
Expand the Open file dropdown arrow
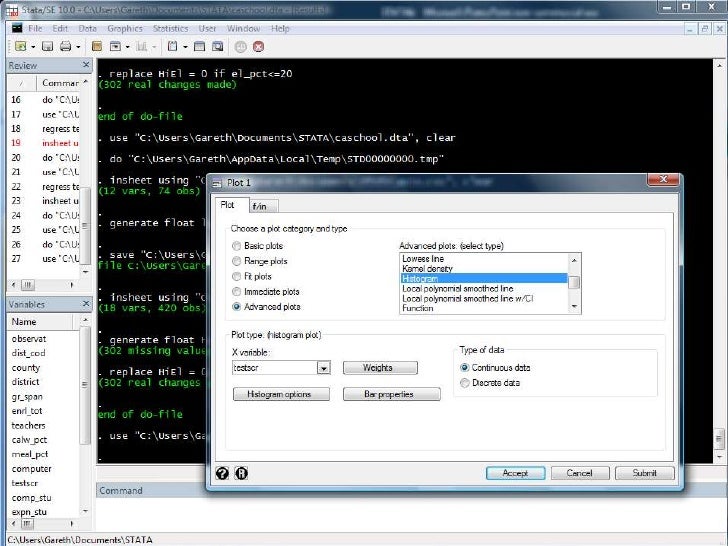pos(32,46)
